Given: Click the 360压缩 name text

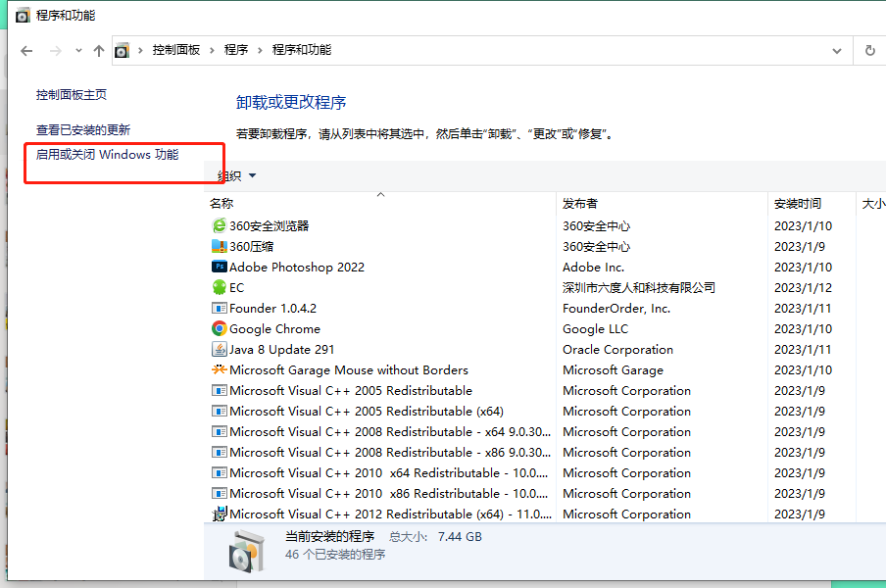Looking at the screenshot, I should pos(252,246).
